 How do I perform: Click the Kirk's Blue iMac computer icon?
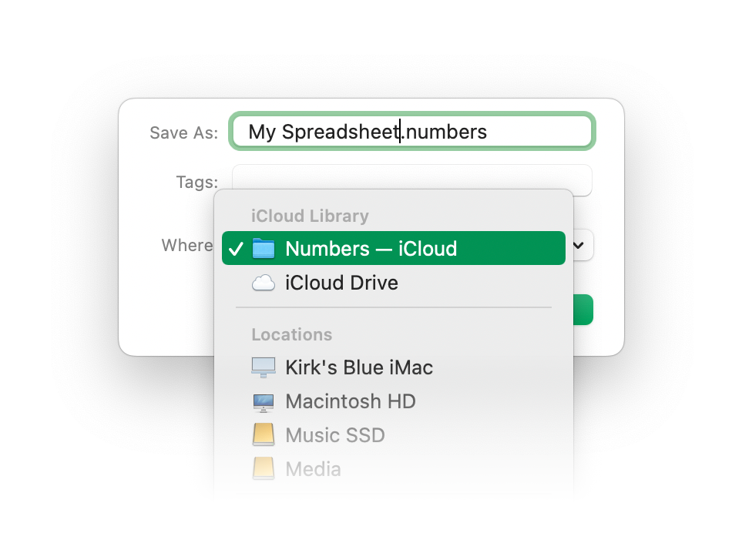[x=264, y=367]
